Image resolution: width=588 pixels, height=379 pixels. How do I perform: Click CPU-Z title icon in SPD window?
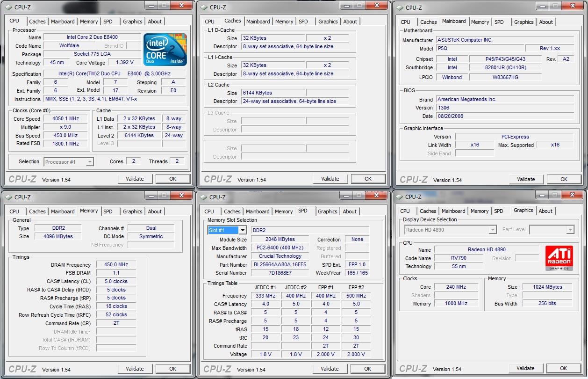[x=203, y=197]
